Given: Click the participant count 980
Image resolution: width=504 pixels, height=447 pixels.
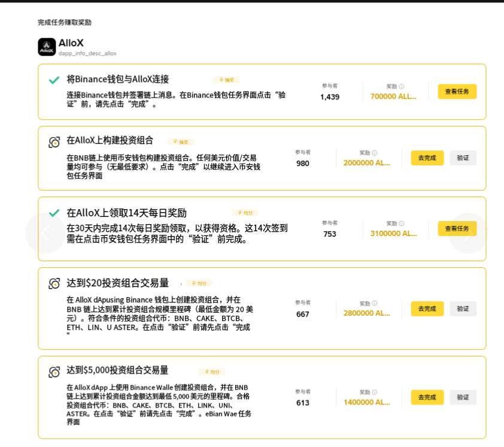Looking at the screenshot, I should coord(303,164).
